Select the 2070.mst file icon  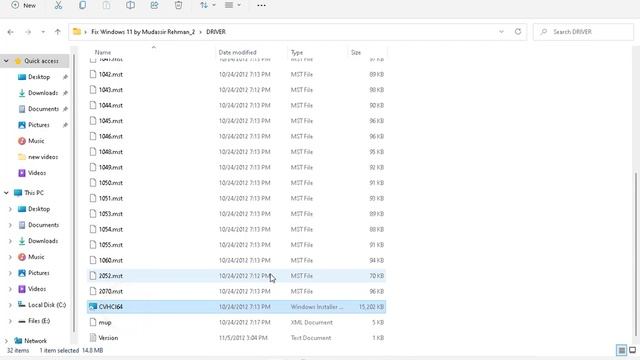(93, 291)
